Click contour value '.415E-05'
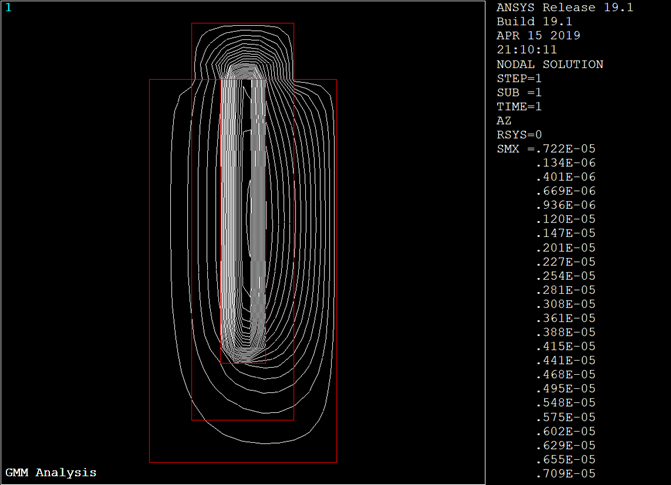The height and width of the screenshot is (485, 671). tap(566, 347)
